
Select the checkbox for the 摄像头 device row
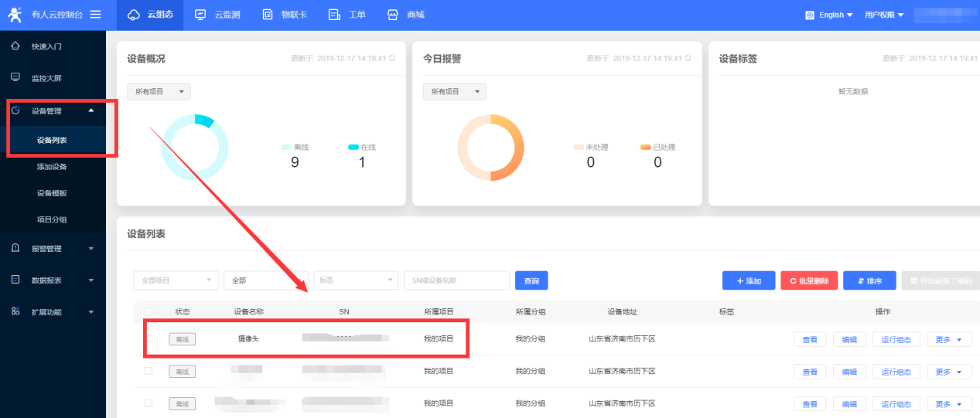tap(149, 338)
